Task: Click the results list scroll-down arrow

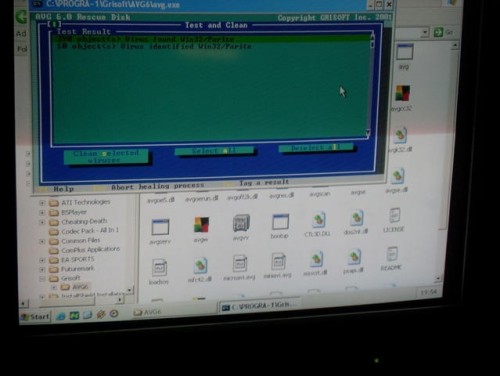Action: click(x=368, y=133)
